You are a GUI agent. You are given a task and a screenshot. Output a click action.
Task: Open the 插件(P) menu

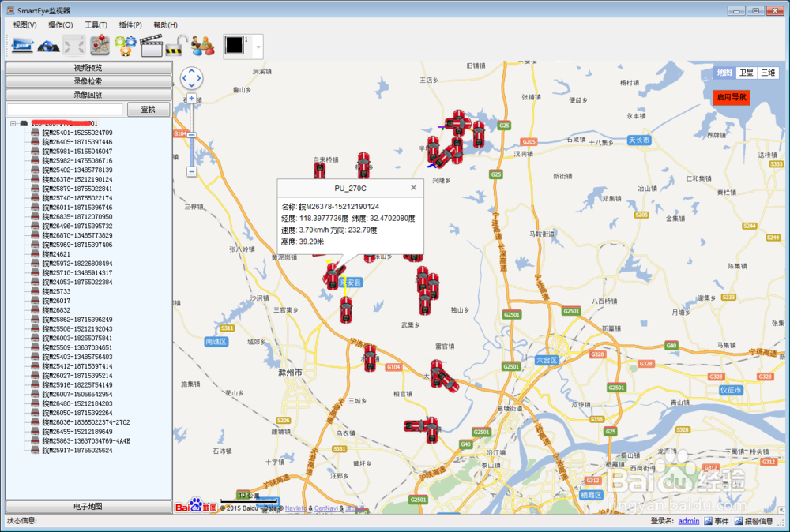pyautogui.click(x=130, y=24)
